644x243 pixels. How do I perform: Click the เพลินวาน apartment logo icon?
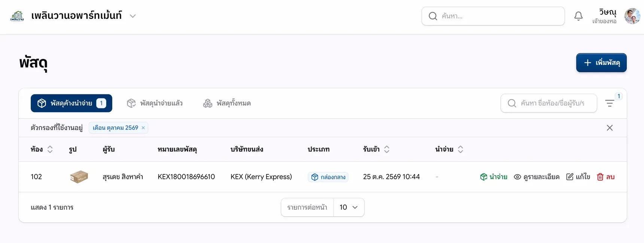pos(17,16)
